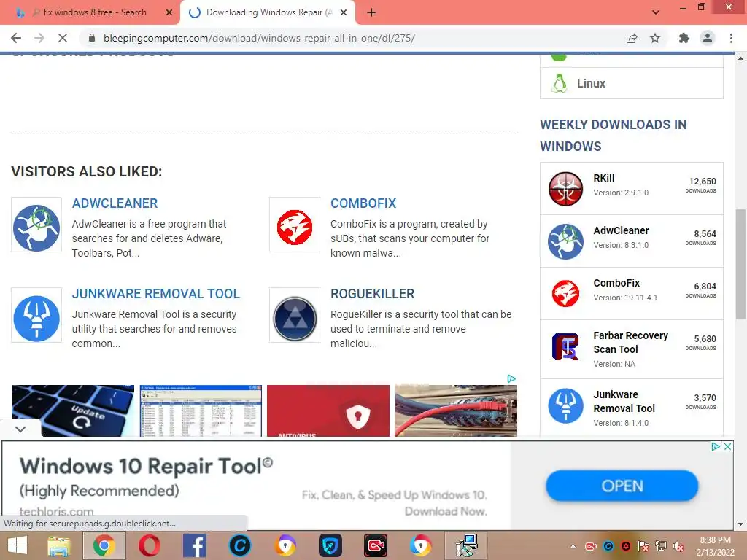This screenshot has width=747, height=560.
Task: Open the blue shield app on taskbar
Action: tap(330, 545)
